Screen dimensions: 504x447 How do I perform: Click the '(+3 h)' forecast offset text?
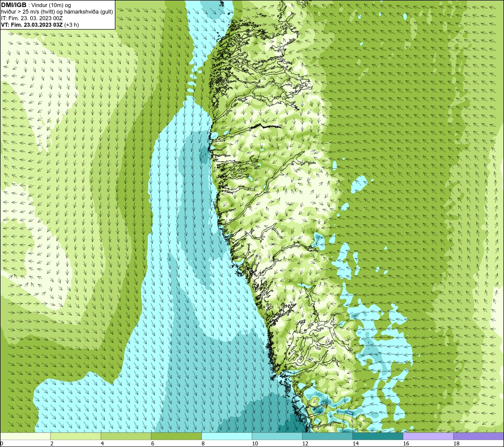coord(72,25)
